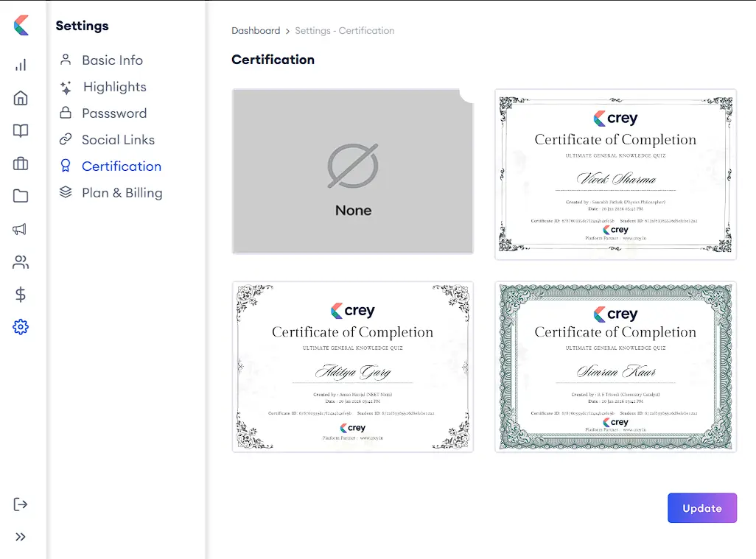The width and height of the screenshot is (756, 559).
Task: Click the megaphone announcements icon
Action: (x=21, y=229)
